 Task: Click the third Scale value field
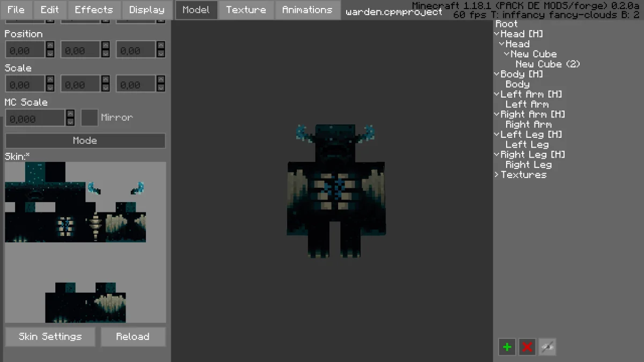pyautogui.click(x=136, y=84)
